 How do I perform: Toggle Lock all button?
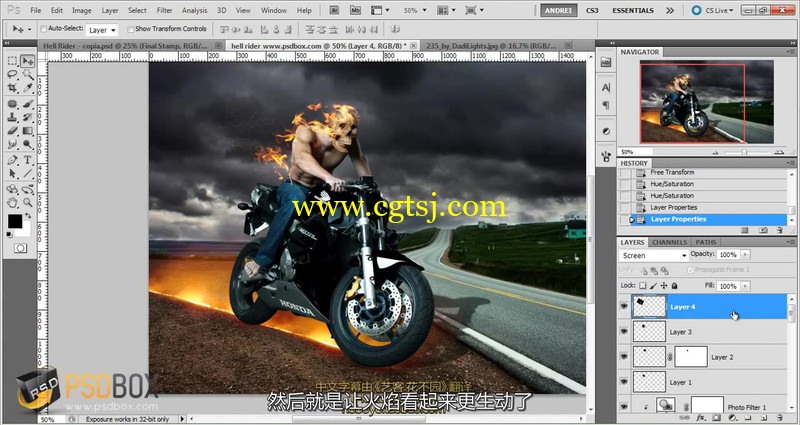point(674,286)
